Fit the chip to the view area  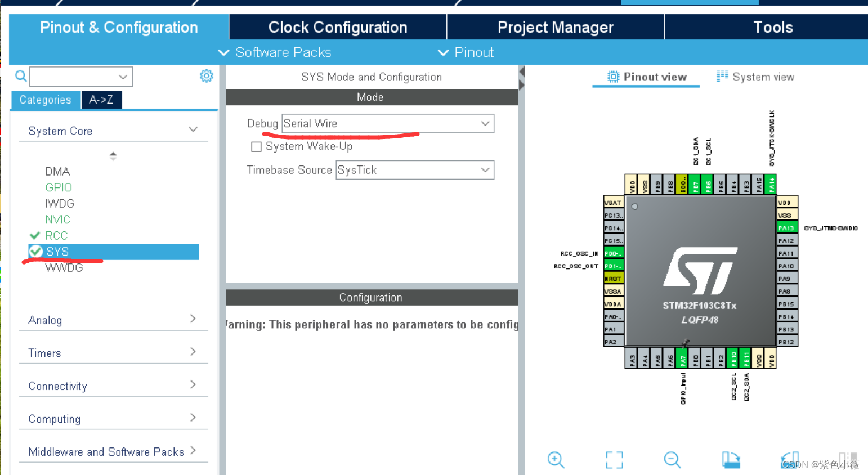(x=614, y=460)
